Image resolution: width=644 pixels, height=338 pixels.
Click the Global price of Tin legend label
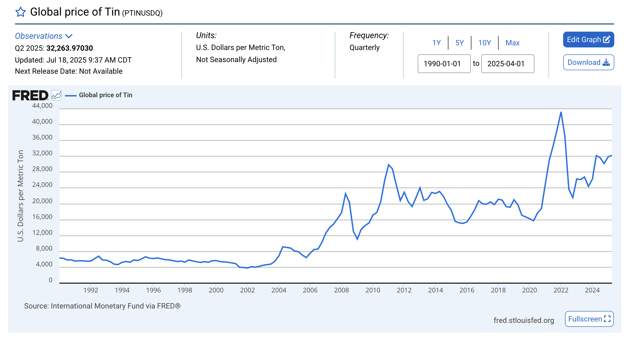point(105,95)
